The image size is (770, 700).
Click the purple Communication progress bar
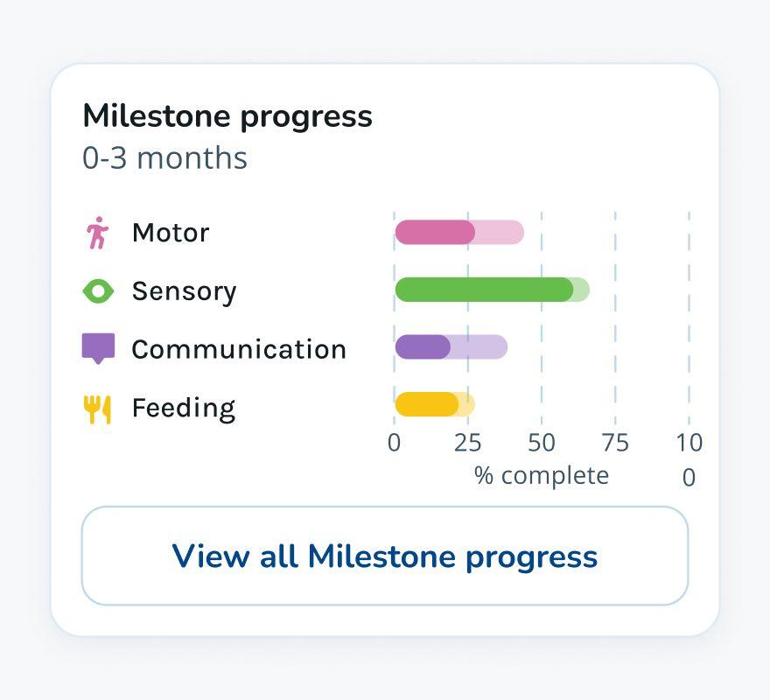(423, 347)
